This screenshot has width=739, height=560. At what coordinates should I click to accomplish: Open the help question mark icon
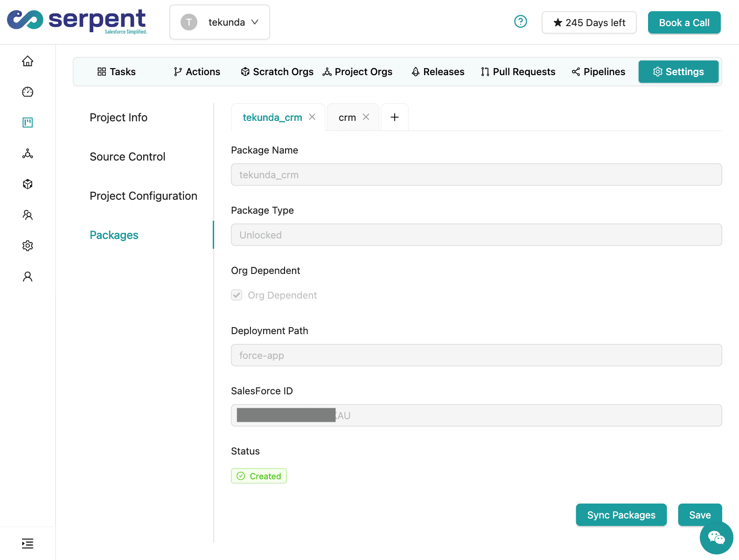pos(520,22)
